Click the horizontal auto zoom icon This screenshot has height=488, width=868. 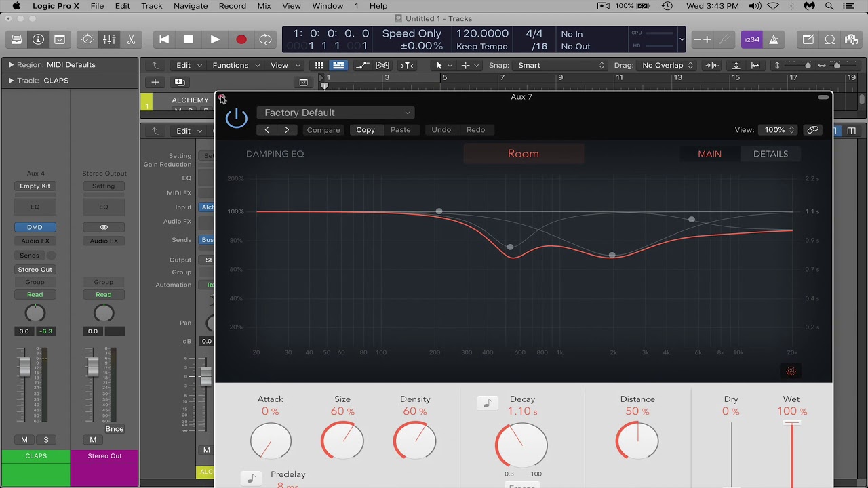coord(755,65)
